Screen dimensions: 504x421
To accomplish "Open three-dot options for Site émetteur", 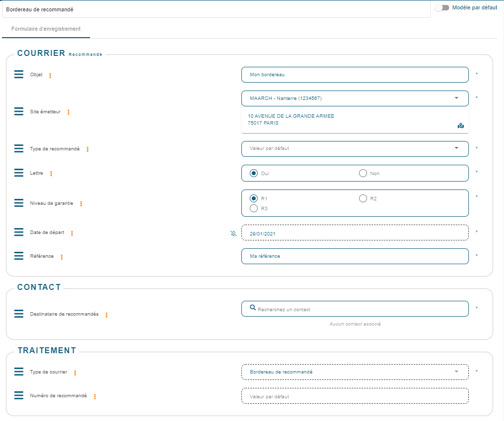I will pyautogui.click(x=68, y=112).
